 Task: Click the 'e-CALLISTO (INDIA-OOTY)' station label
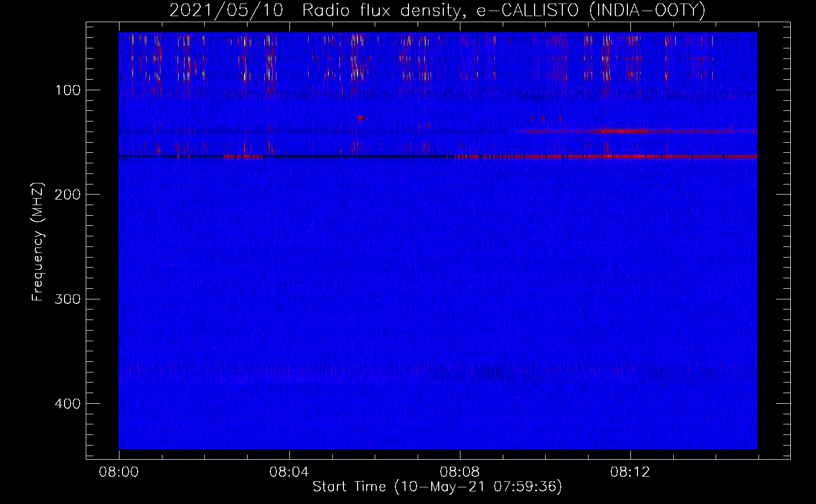coord(591,10)
